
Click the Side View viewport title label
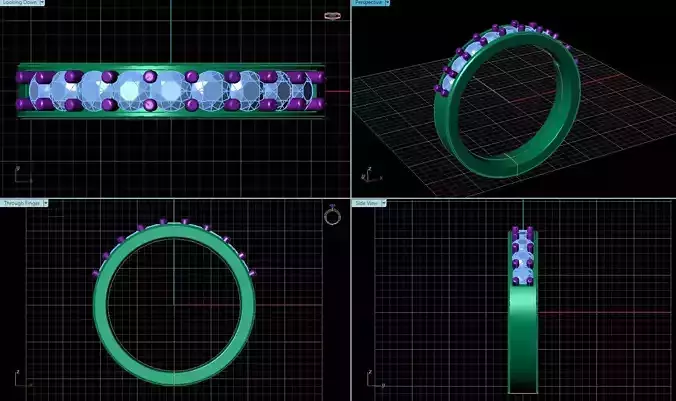366,203
